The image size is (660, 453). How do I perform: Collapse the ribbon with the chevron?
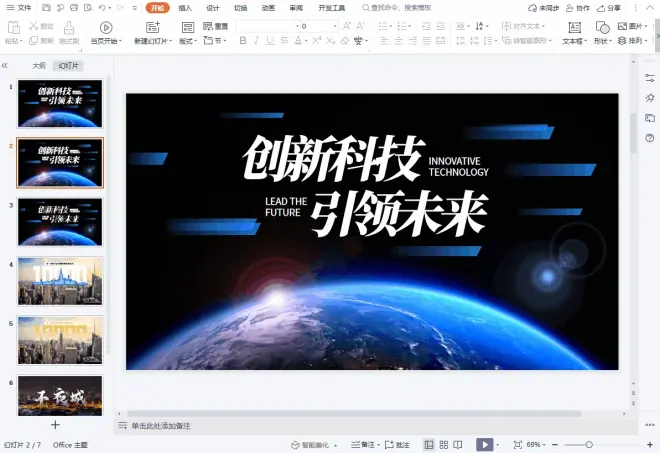650,8
